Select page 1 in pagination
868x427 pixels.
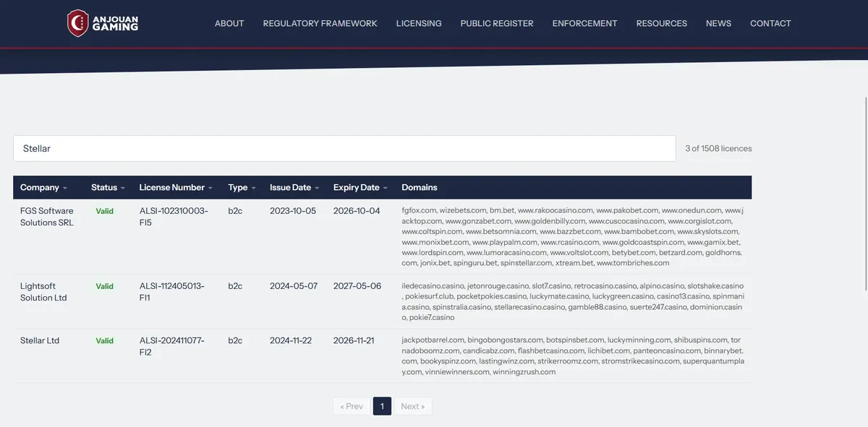(x=382, y=406)
